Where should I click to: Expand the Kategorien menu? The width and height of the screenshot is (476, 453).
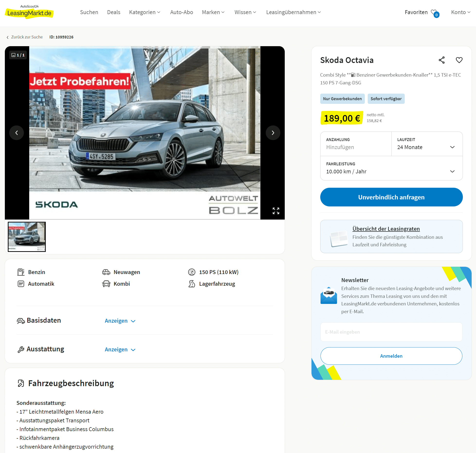point(145,12)
